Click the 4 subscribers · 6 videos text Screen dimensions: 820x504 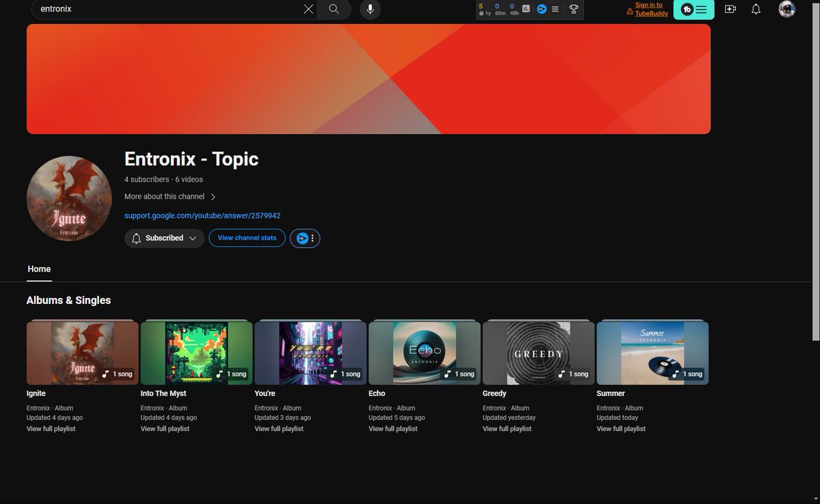tap(163, 180)
